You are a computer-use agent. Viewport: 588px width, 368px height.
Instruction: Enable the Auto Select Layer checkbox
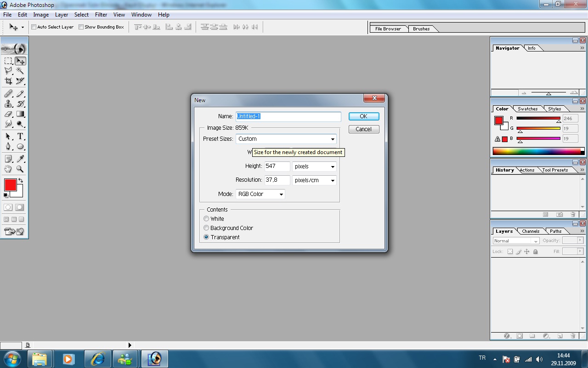(34, 27)
